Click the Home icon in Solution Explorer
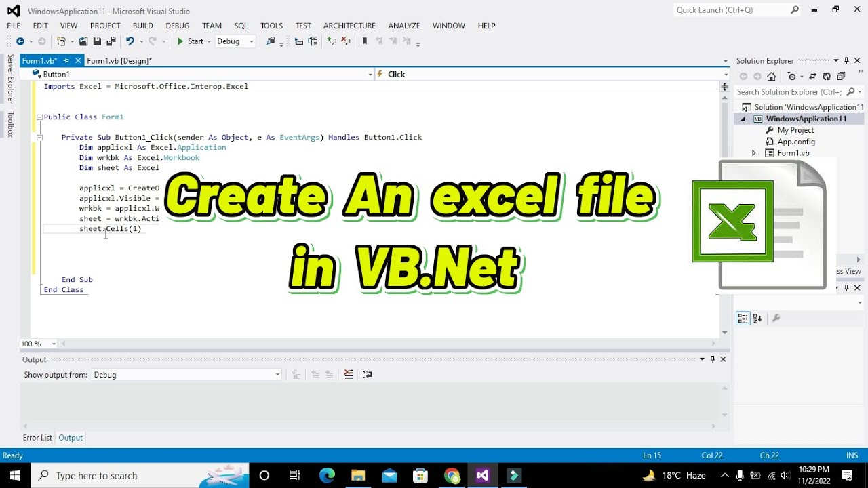 [x=771, y=77]
